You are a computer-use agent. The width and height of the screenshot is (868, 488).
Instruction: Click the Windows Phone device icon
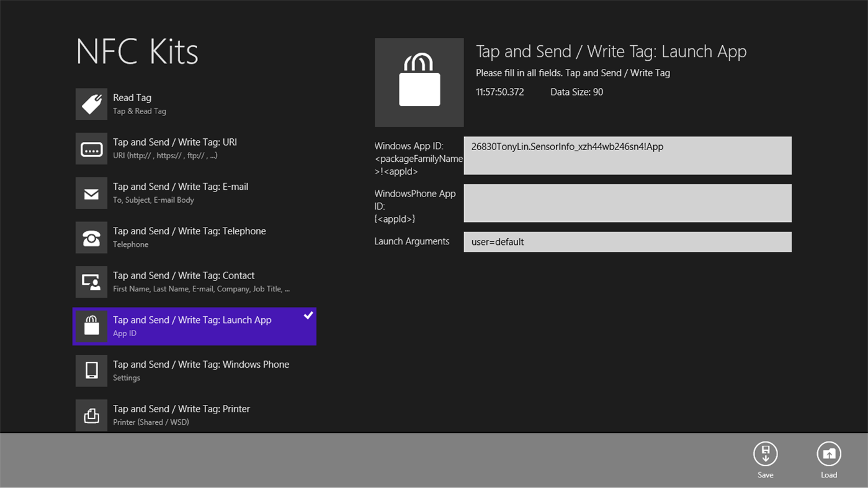91,370
